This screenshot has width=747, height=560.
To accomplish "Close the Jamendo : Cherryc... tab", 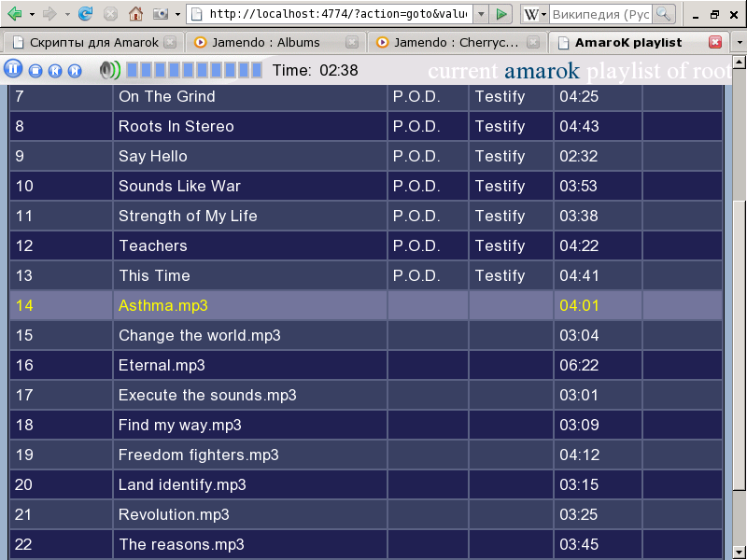I will (x=533, y=42).
